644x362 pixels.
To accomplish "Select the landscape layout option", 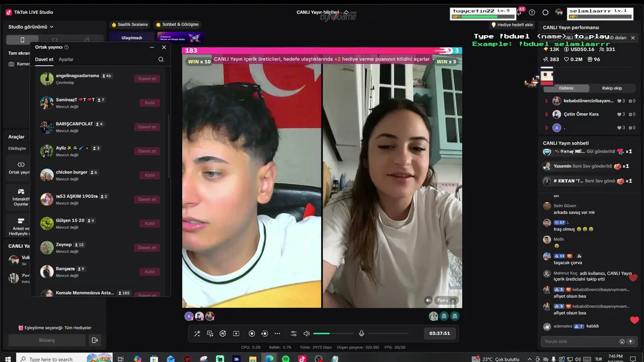I will (x=55, y=40).
